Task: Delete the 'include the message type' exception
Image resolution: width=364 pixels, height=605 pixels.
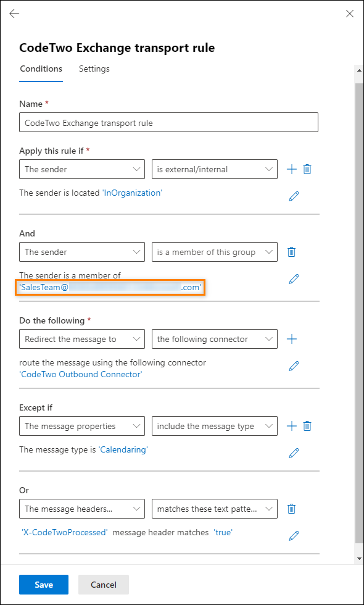Action: click(307, 426)
